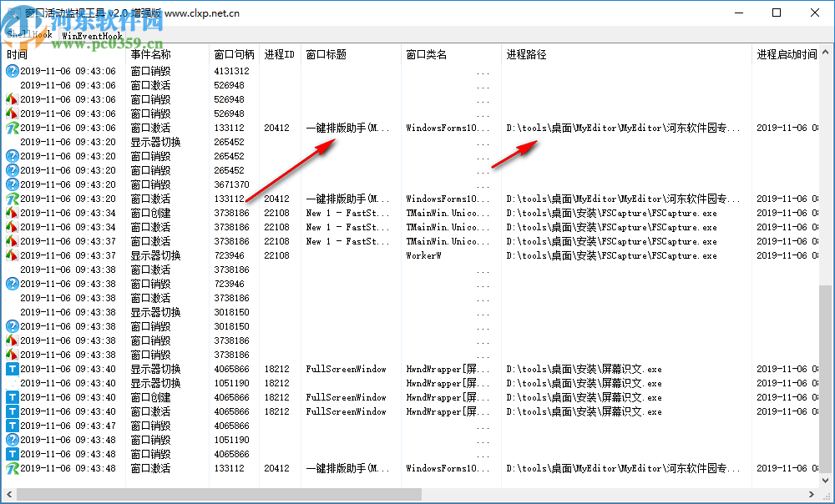Switch to the WinEventHook tab
This screenshot has width=835, height=504.
[x=92, y=36]
